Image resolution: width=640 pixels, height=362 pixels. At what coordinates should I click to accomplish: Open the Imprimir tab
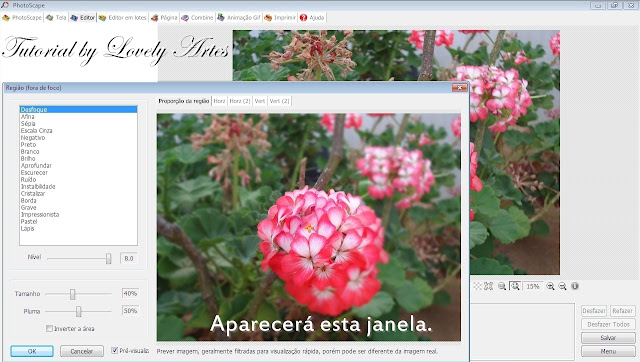(x=280, y=18)
